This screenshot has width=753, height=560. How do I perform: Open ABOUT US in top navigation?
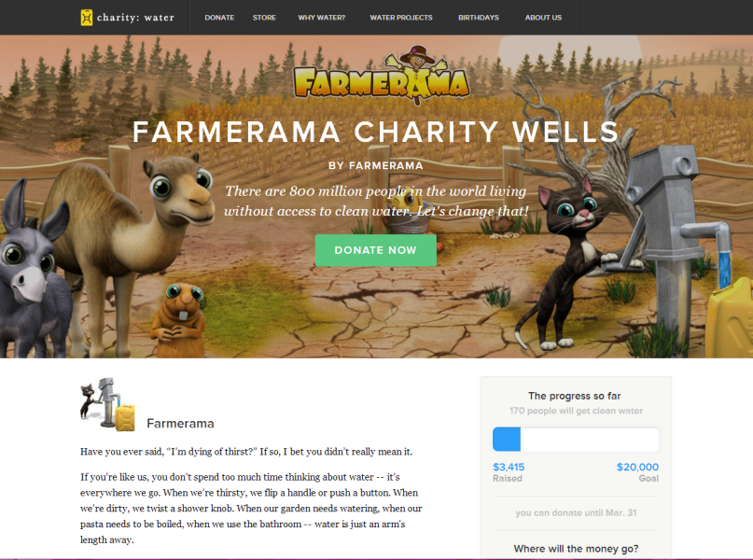click(543, 18)
